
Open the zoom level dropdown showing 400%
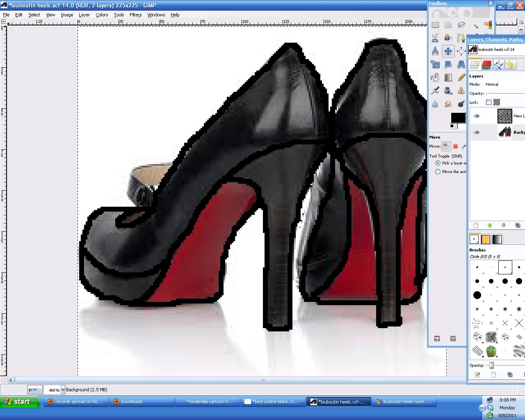(x=54, y=390)
